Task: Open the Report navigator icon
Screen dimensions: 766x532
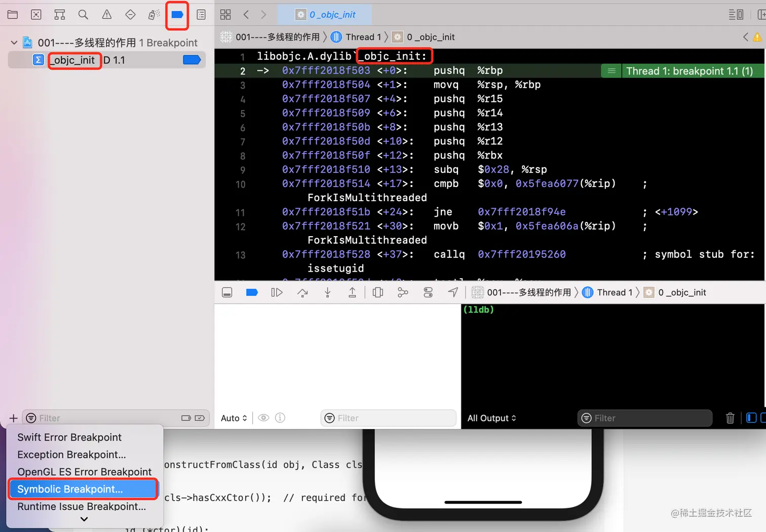Action: tap(201, 15)
